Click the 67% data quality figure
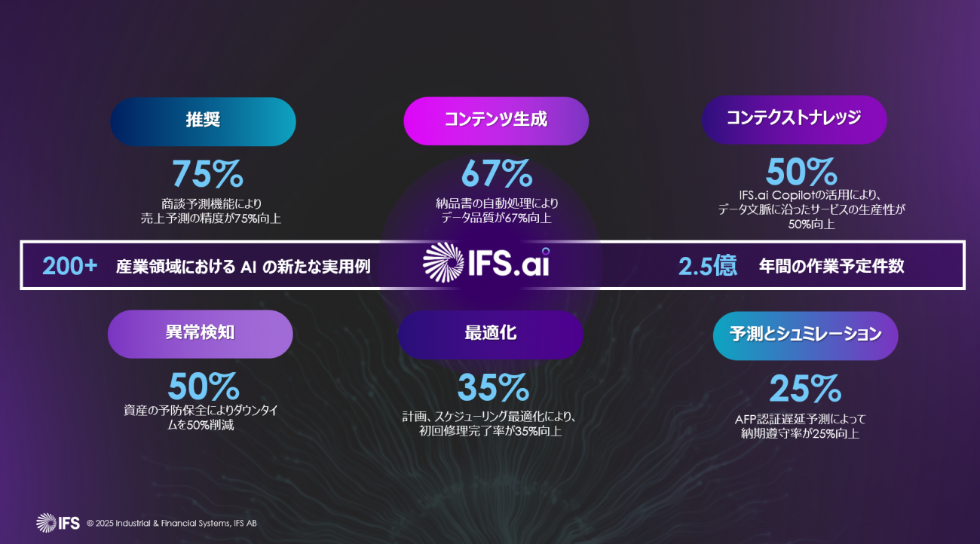The image size is (980, 544). [x=497, y=174]
